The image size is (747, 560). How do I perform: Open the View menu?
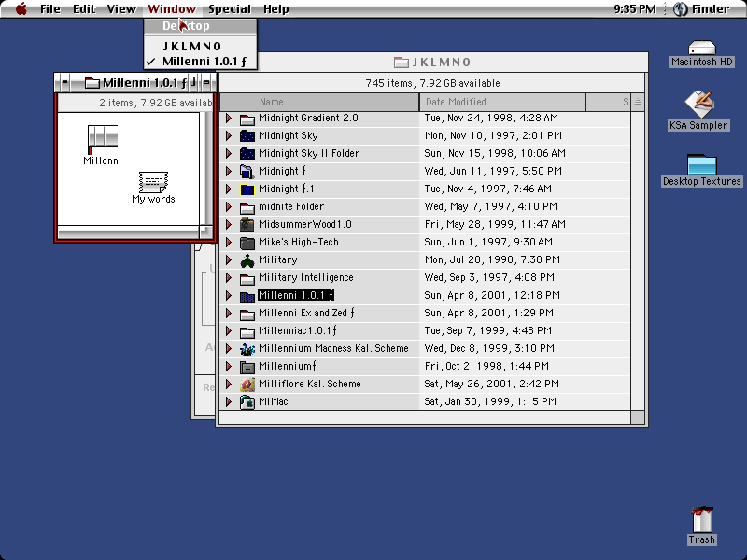tap(121, 8)
